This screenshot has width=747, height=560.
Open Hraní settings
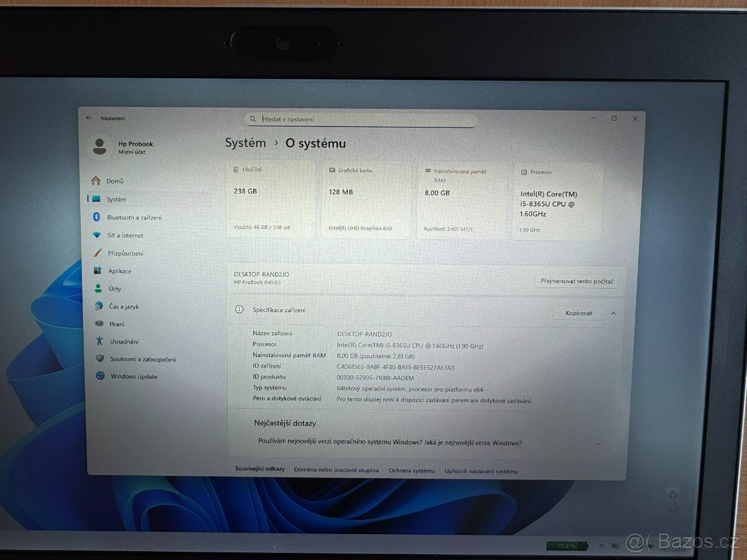(x=116, y=324)
